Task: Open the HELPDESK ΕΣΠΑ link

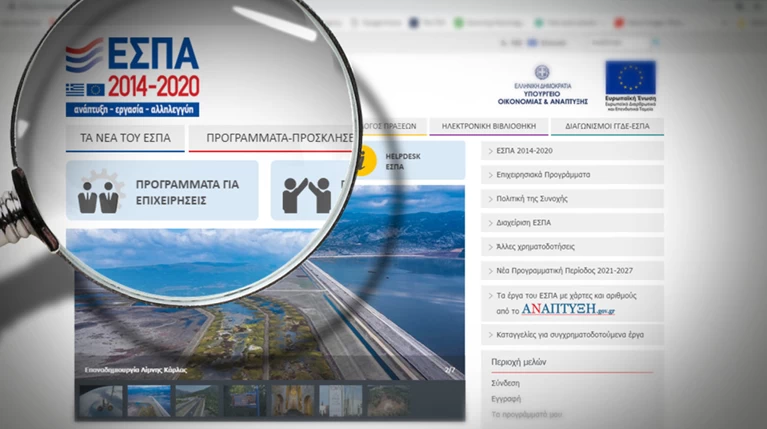Action: 403,161
